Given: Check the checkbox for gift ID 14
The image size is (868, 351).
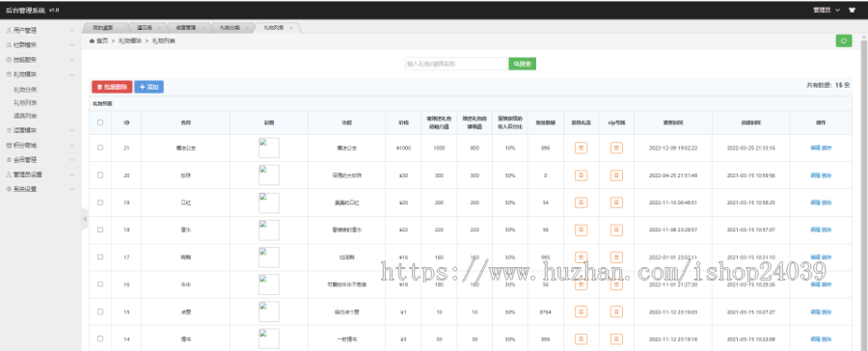Looking at the screenshot, I should tap(100, 338).
